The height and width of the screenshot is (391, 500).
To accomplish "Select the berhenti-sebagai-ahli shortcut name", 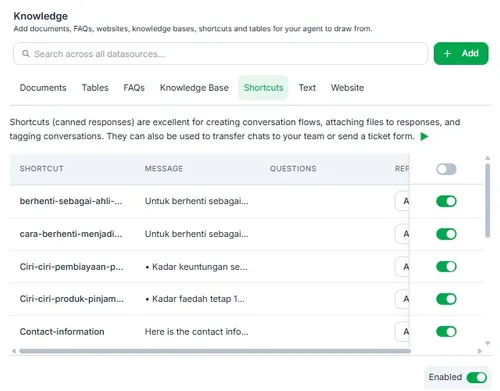I will coord(71,201).
